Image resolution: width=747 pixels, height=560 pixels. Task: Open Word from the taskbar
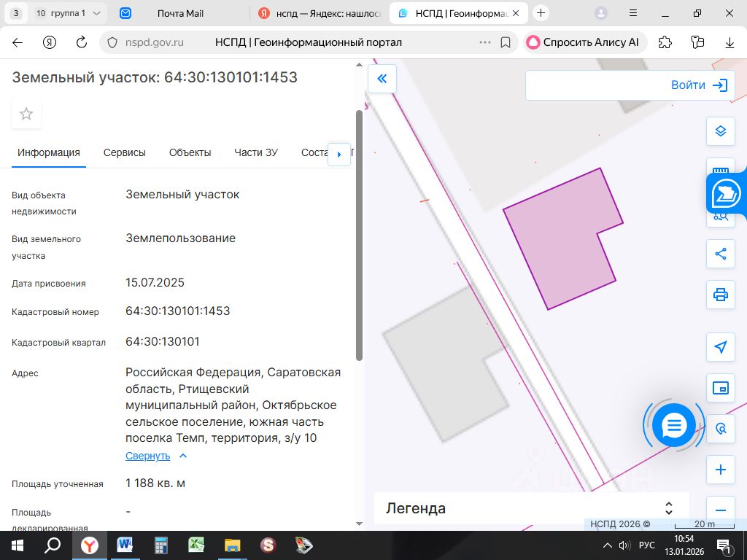(125, 545)
